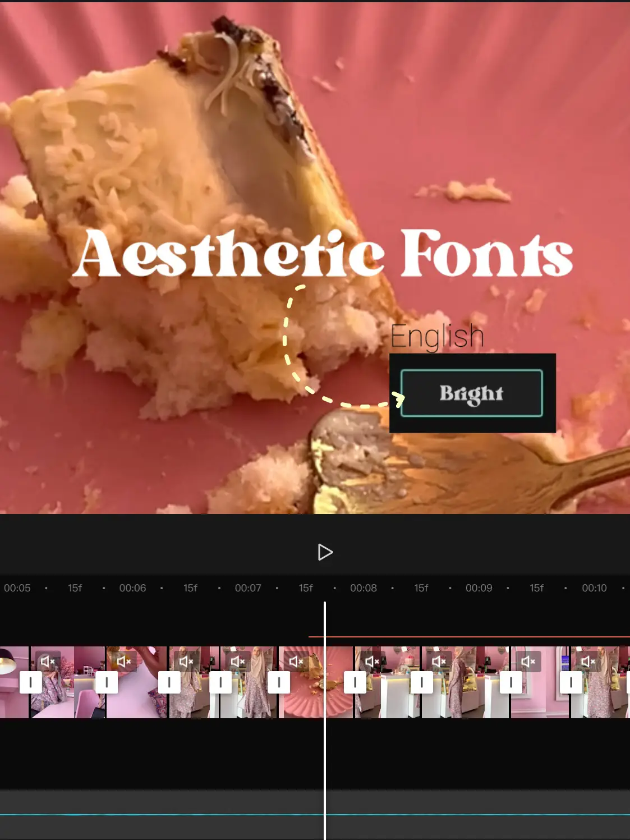Toggle audio on the clip beneath the 00:09 mark
This screenshot has height=840, width=630.
[x=438, y=662]
